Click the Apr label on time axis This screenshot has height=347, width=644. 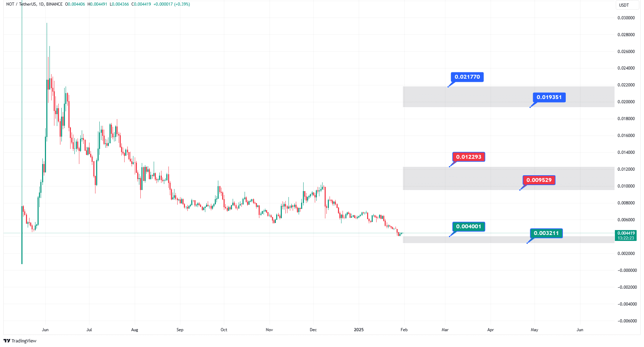click(x=491, y=330)
